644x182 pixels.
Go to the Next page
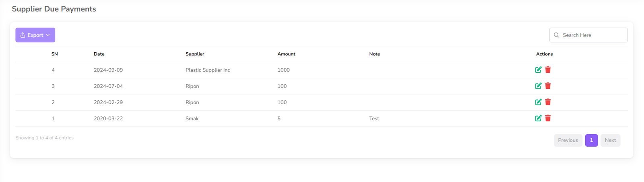(610, 140)
